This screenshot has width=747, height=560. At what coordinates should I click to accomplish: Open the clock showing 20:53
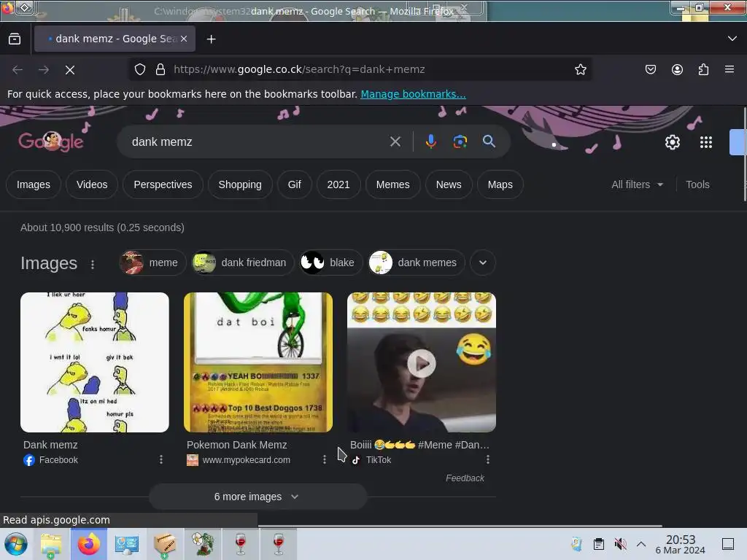[681, 544]
